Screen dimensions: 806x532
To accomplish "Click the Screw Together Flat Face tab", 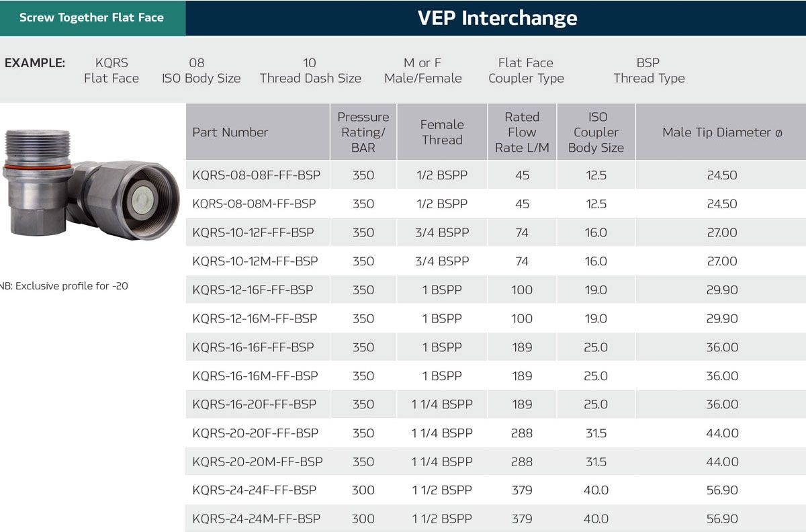I will pos(92,17).
